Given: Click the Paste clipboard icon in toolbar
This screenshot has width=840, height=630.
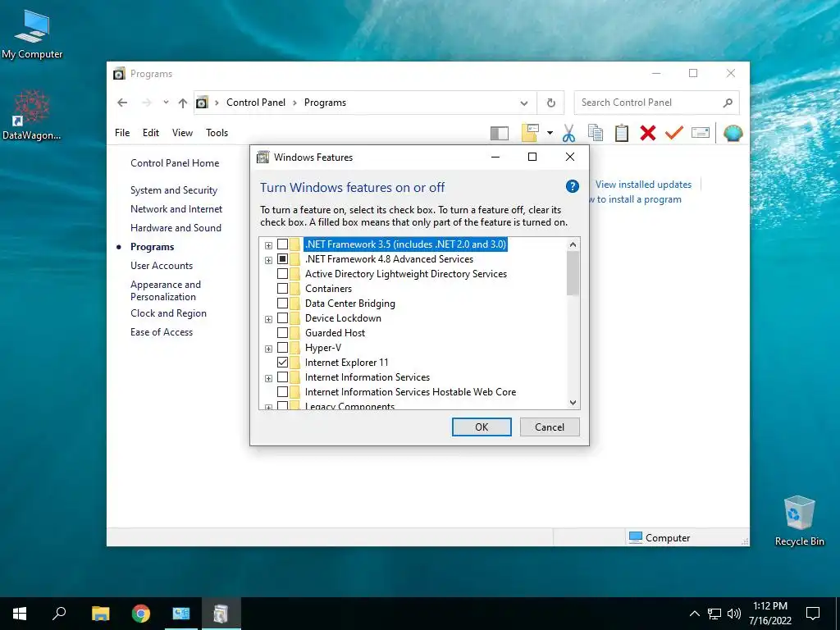Looking at the screenshot, I should point(622,133).
